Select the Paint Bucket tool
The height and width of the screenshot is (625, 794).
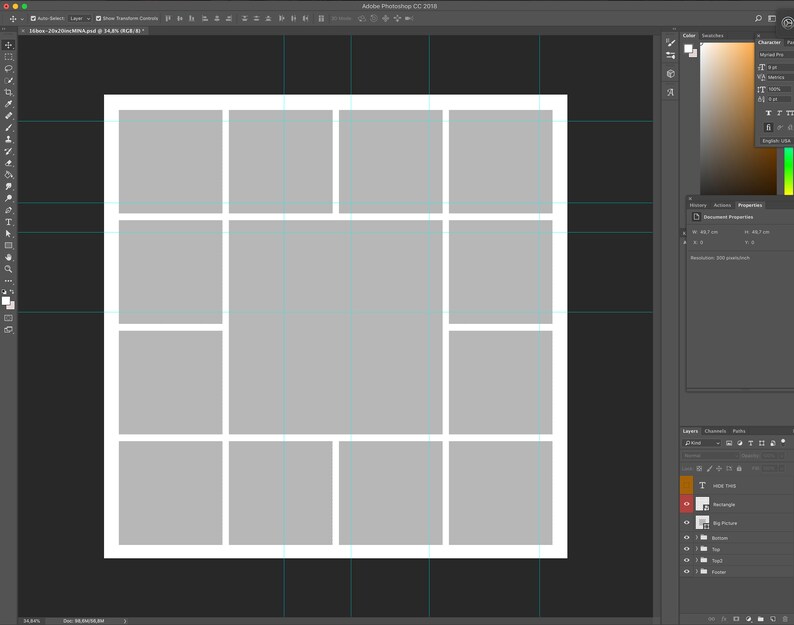pos(9,175)
